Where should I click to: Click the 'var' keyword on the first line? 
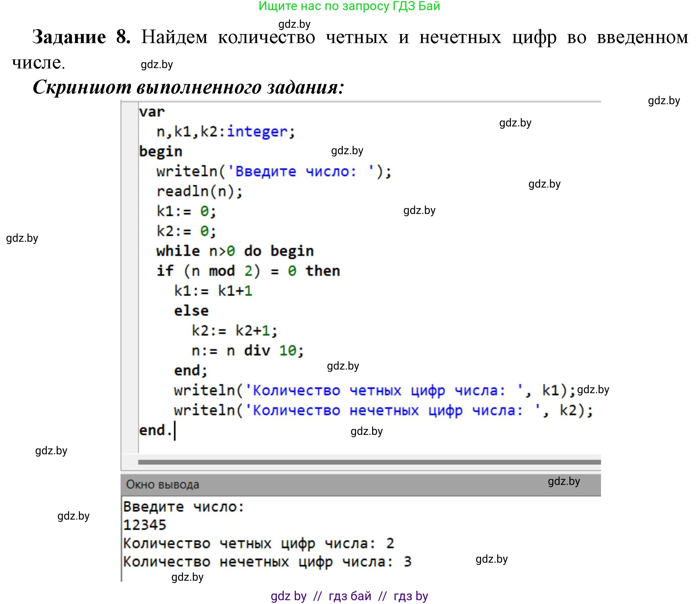(152, 112)
